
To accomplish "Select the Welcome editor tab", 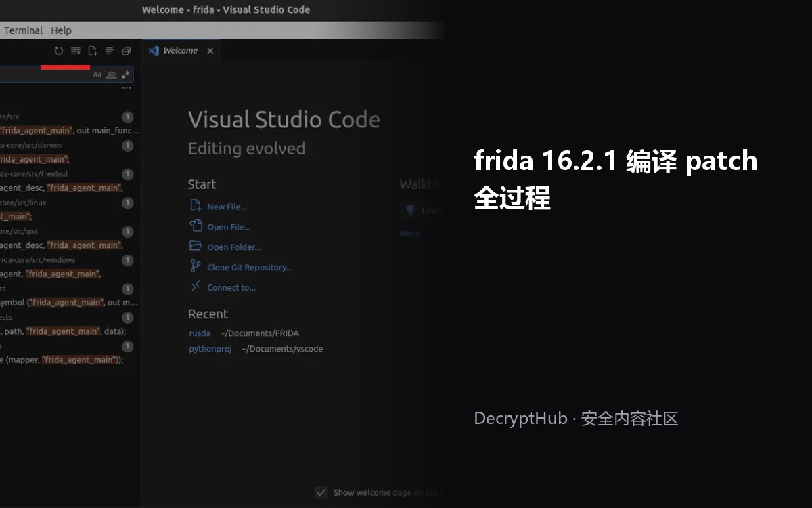I will (x=180, y=51).
